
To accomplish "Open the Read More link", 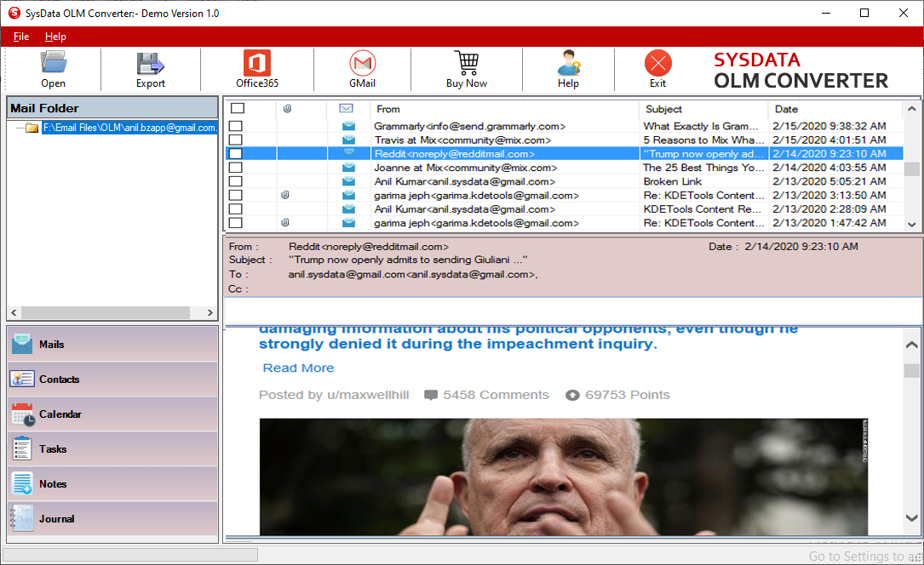I will pos(298,368).
